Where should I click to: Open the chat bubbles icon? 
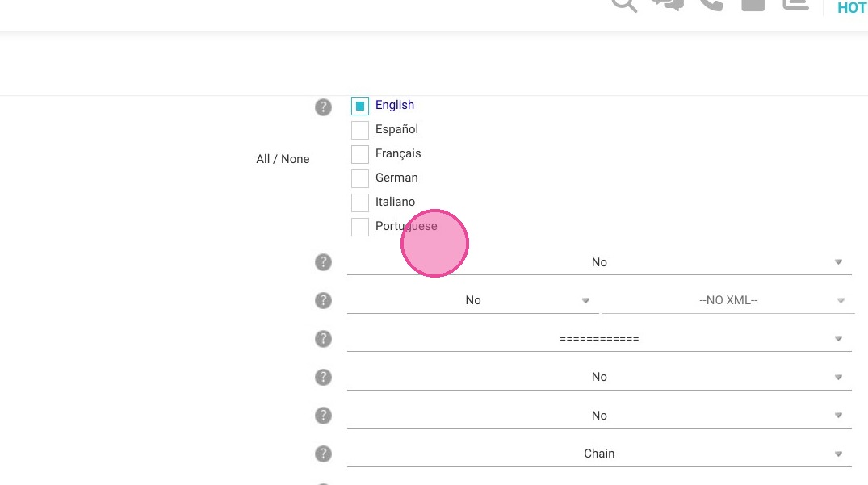coord(669,4)
